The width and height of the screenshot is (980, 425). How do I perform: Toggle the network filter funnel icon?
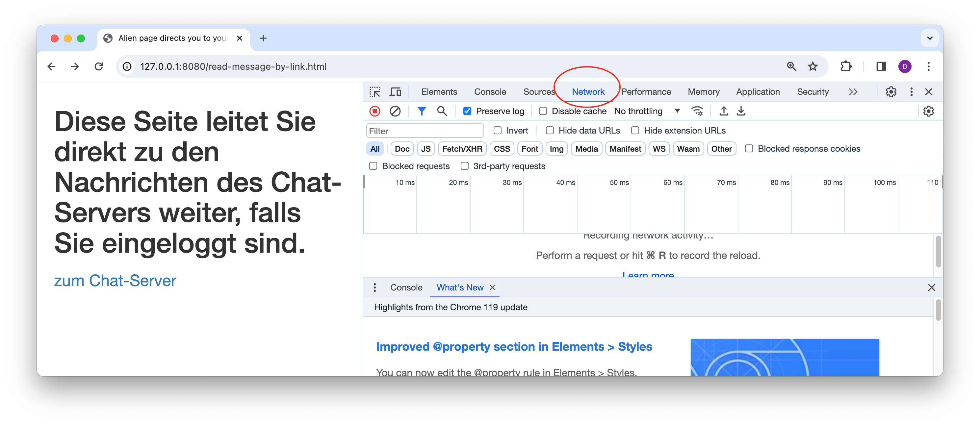(422, 112)
